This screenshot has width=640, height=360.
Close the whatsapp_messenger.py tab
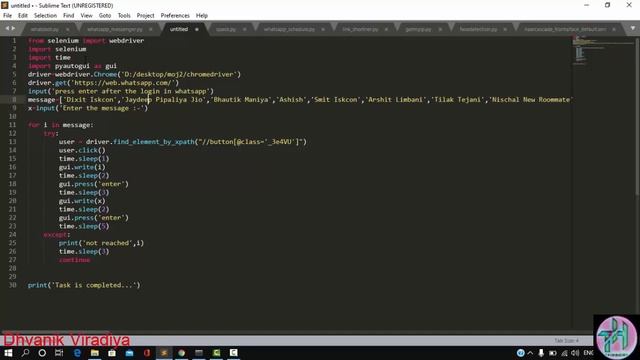coord(150,29)
